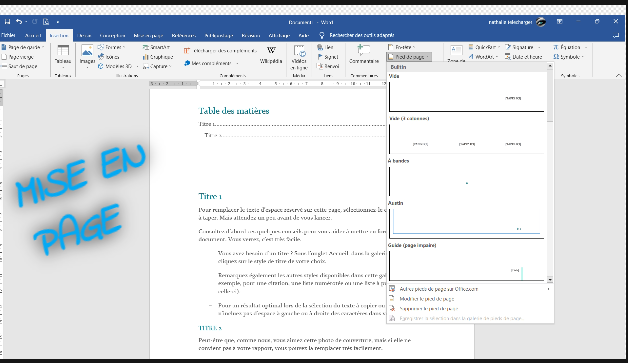Image resolution: width=628 pixels, height=363 pixels.
Task: Click the footer gallery scroll down arrow
Action: (x=550, y=279)
